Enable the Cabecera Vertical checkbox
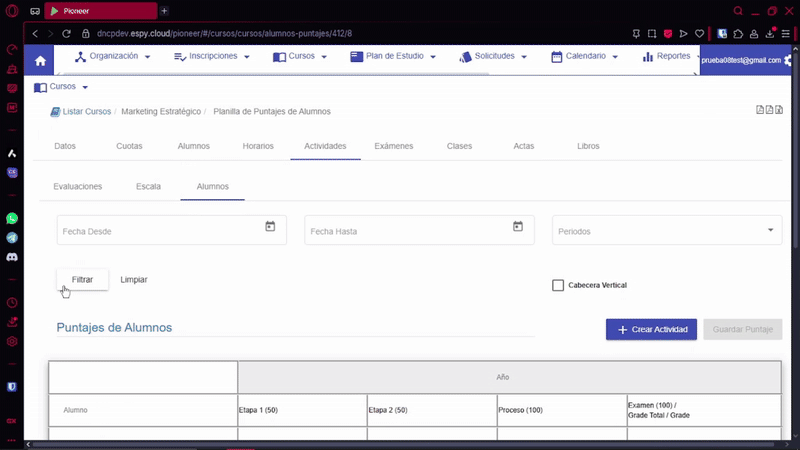 click(x=558, y=285)
